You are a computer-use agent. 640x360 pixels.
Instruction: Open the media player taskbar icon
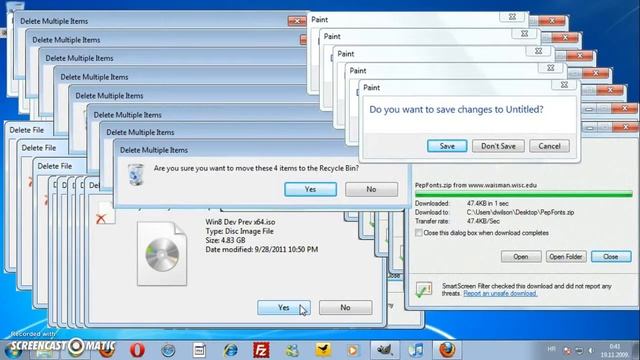pos(353,350)
